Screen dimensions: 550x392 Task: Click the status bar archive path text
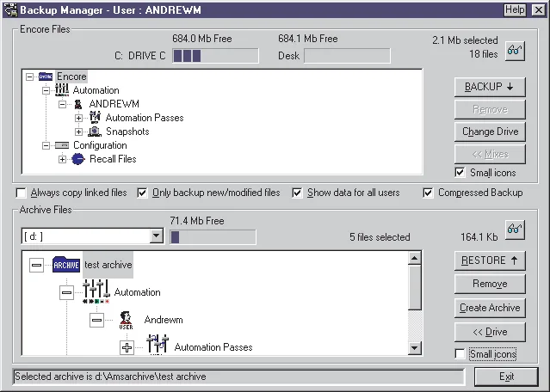coord(110,377)
